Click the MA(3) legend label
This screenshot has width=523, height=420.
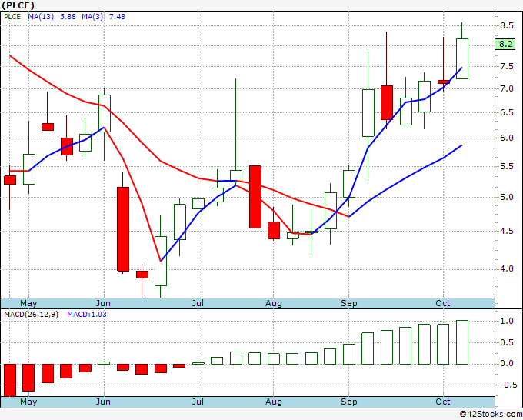92,17
